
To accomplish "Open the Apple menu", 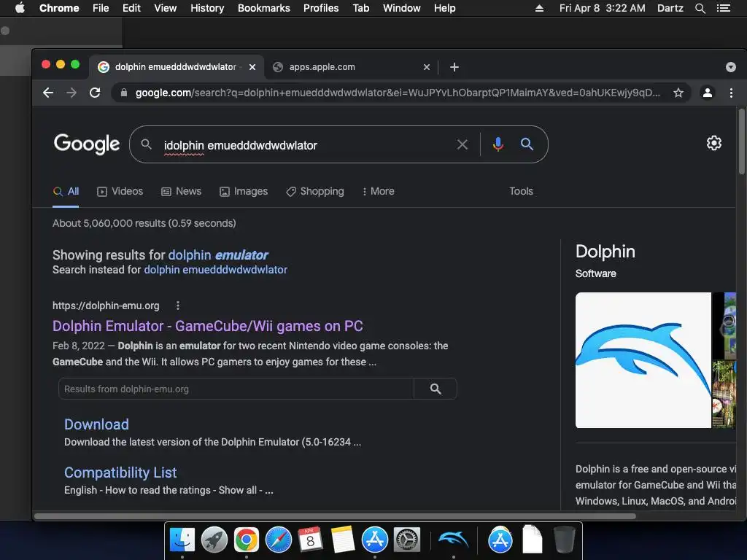I will point(20,8).
